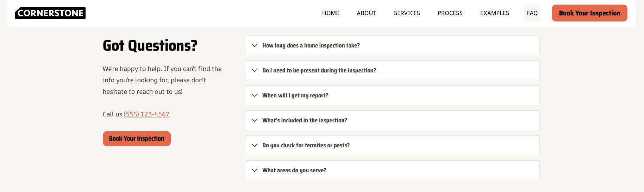
Task: Open the About page from navigation
Action: point(366,13)
